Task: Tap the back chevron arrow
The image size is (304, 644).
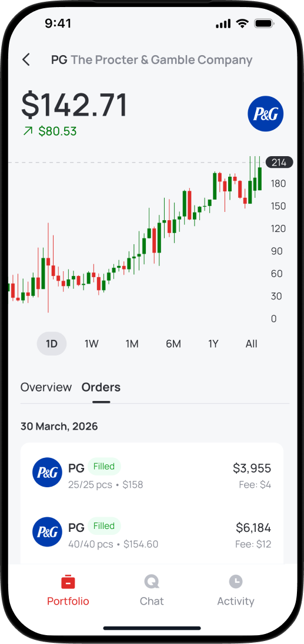Action: (26, 59)
